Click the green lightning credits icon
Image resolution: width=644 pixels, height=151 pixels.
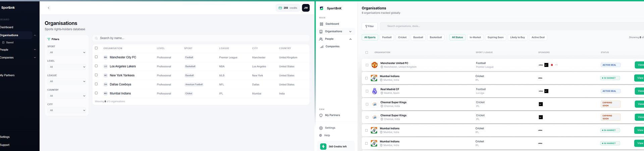[x=323, y=147]
